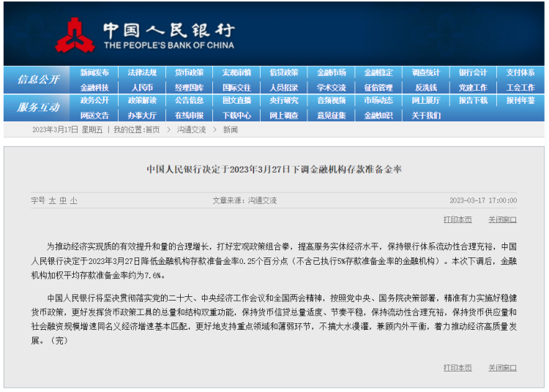The height and width of the screenshot is (392, 549).
Task: Go to 首页 in the breadcrumb
Action: (x=152, y=129)
